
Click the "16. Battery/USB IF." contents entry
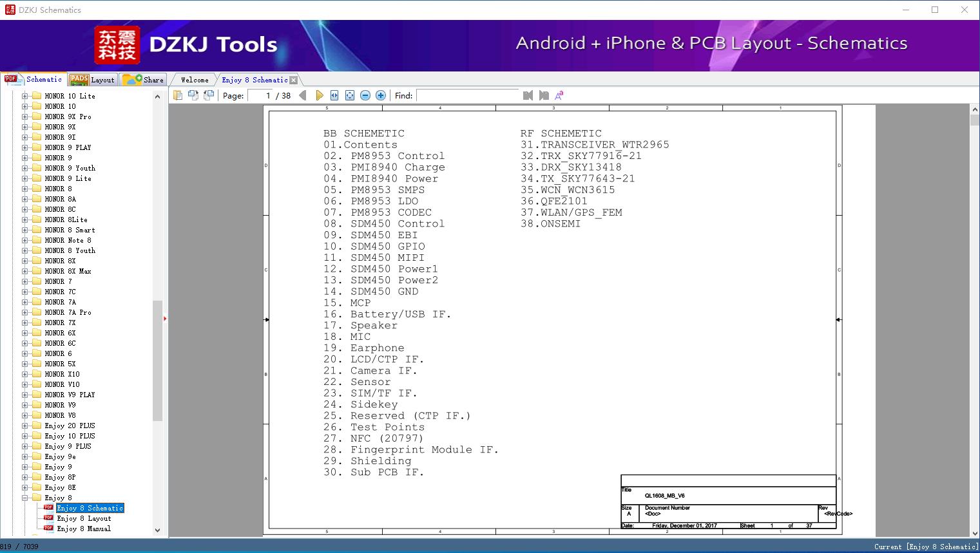pos(387,314)
